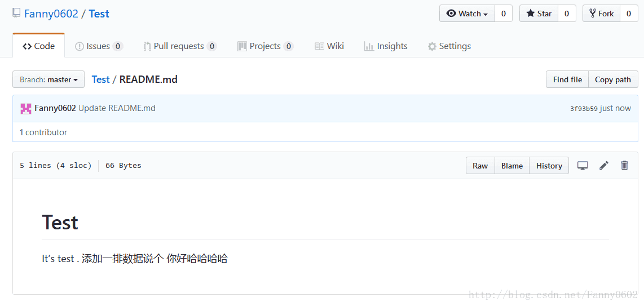644x306 pixels.
Task: View stargazers count next to Star
Action: click(567, 14)
